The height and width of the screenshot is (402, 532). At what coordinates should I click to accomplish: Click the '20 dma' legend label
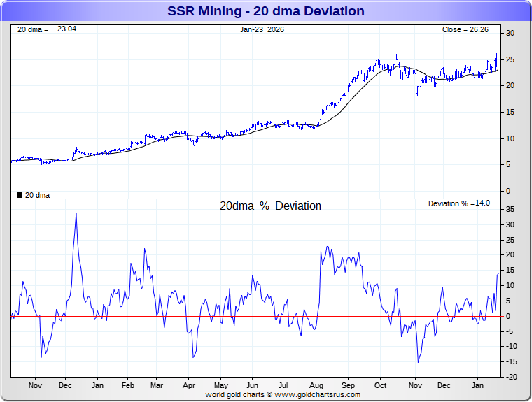37,195
